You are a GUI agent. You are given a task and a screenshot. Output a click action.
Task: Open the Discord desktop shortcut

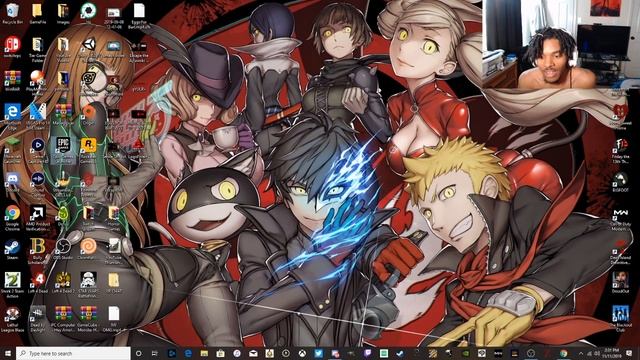(12, 182)
